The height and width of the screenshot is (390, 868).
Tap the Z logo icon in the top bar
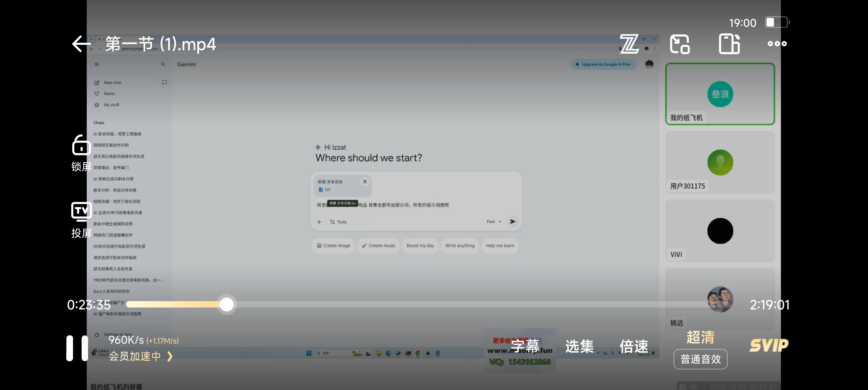[x=629, y=44]
